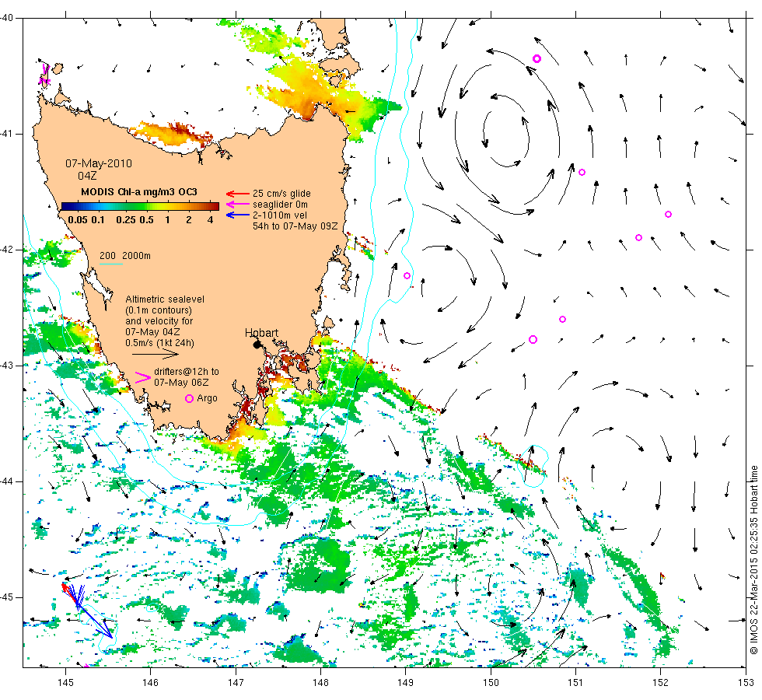Screen dimensions: 762x700
Task: Click longitude axis label 151
Action: pos(575,683)
